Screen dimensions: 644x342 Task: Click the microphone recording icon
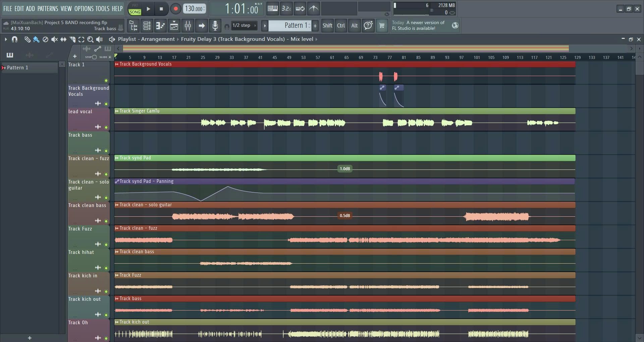coord(215,25)
